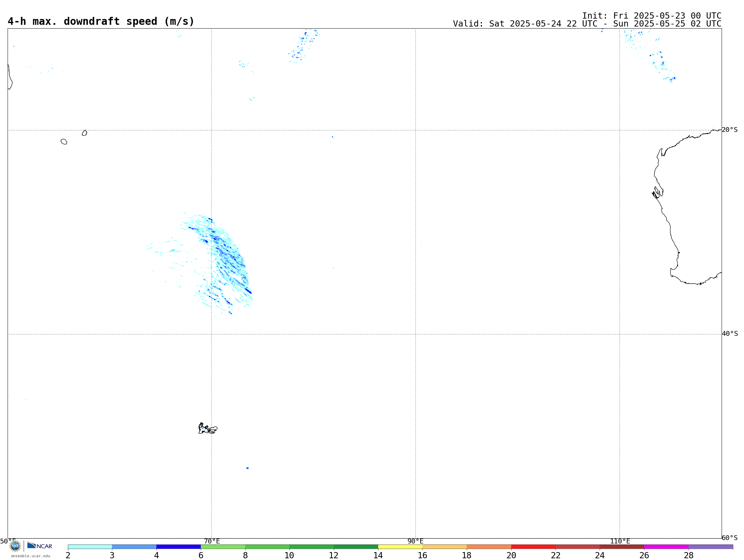This screenshot has width=744, height=560.
Task: Click colorbar tick label '16'
Action: click(x=423, y=556)
